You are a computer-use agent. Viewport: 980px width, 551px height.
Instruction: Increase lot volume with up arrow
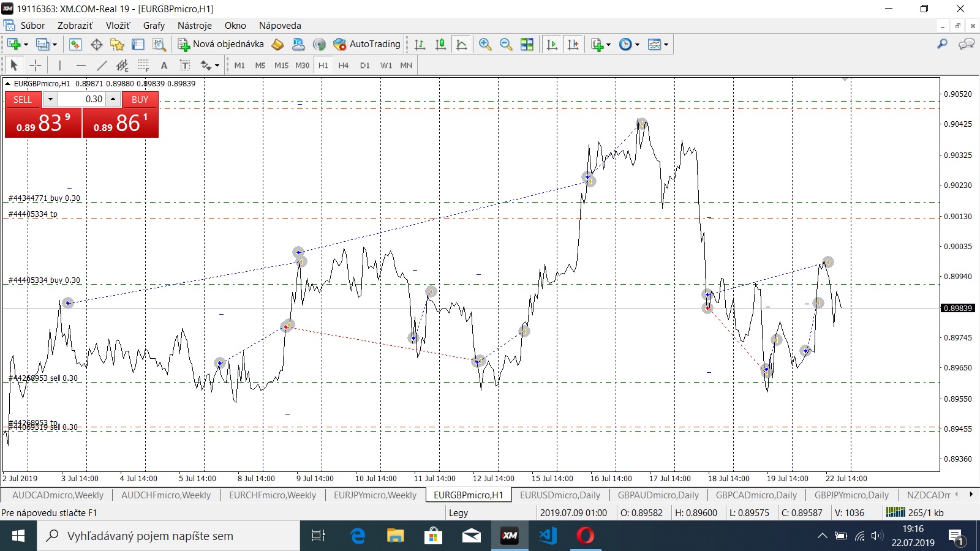coord(113,99)
